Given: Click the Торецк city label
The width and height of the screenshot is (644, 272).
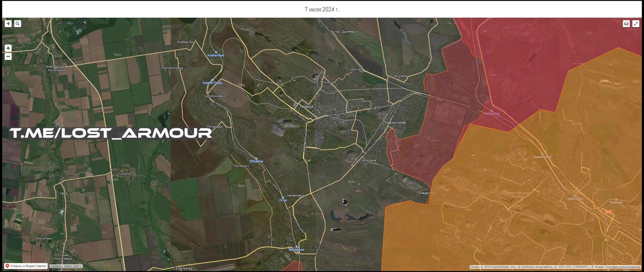Looking at the screenshot, I should coord(306,107).
